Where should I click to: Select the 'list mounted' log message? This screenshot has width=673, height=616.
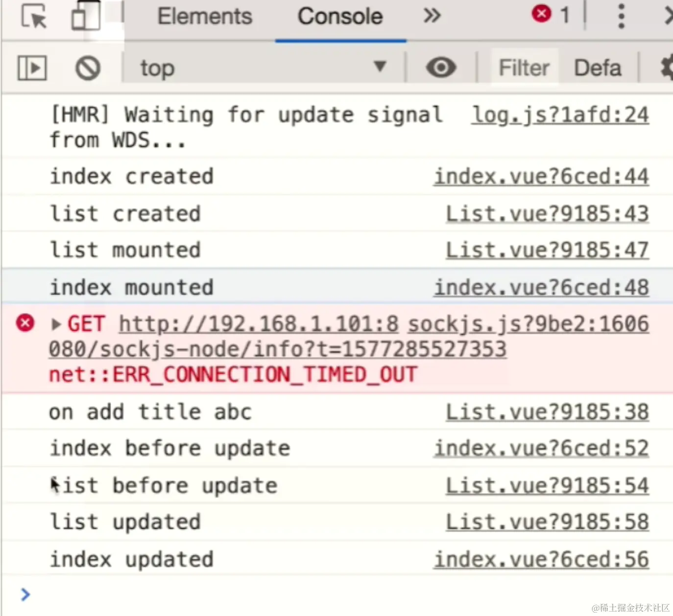point(125,250)
